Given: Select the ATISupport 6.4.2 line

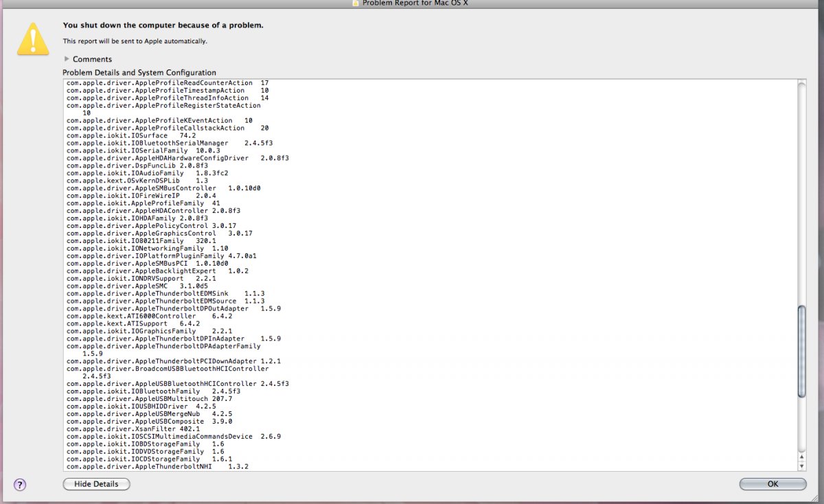Looking at the screenshot, I should pos(133,324).
